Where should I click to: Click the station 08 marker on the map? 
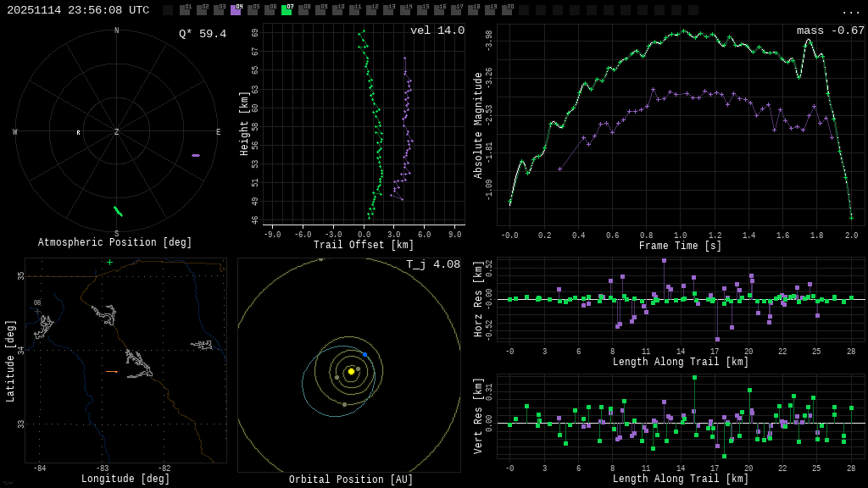[x=37, y=311]
